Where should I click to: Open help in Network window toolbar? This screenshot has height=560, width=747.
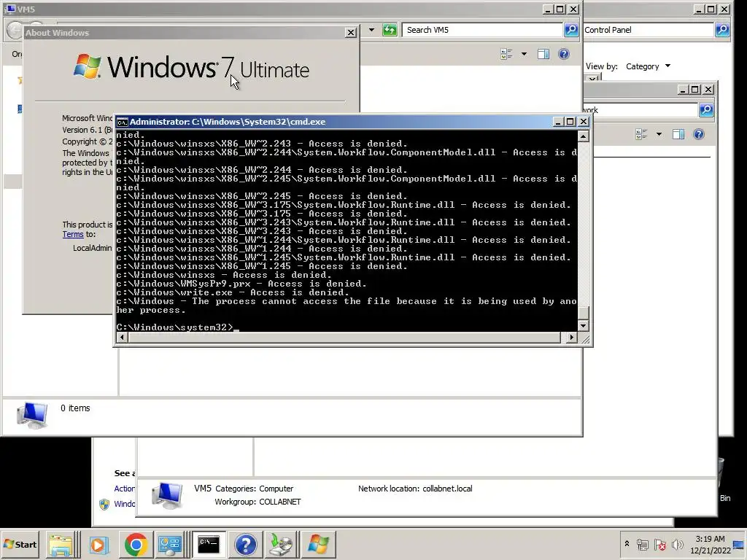[698, 134]
